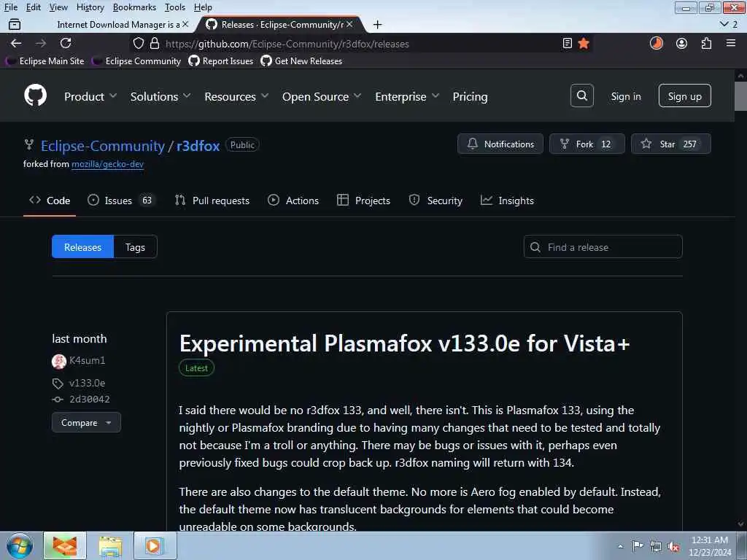Open the Eclipse Main Site bookmark
Screen dimensions: 747x560
coord(45,61)
